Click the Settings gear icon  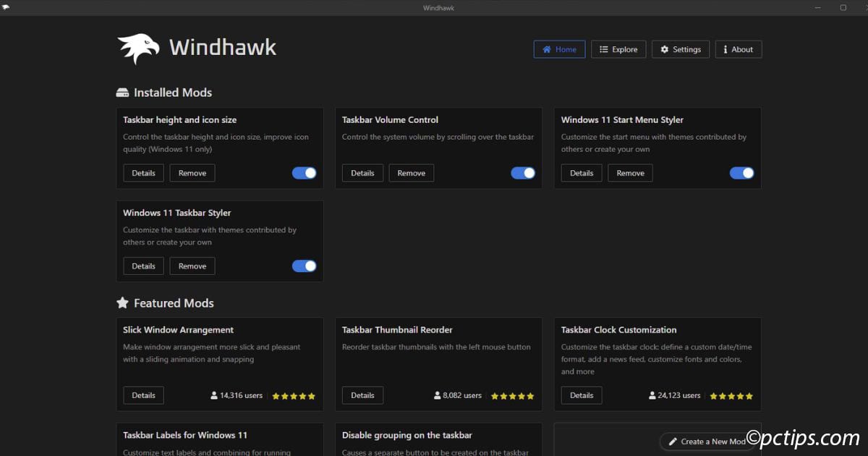point(664,49)
